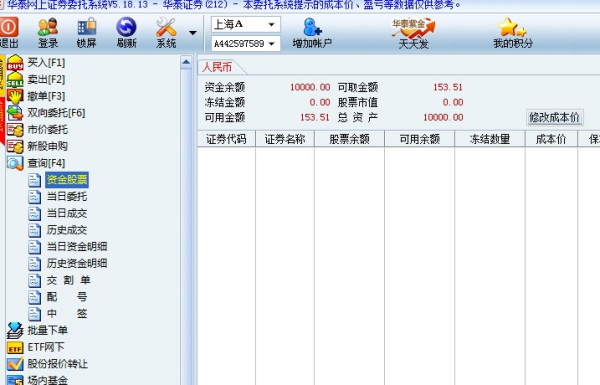
Task: Click the 场内基金 icon
Action: coord(15,380)
